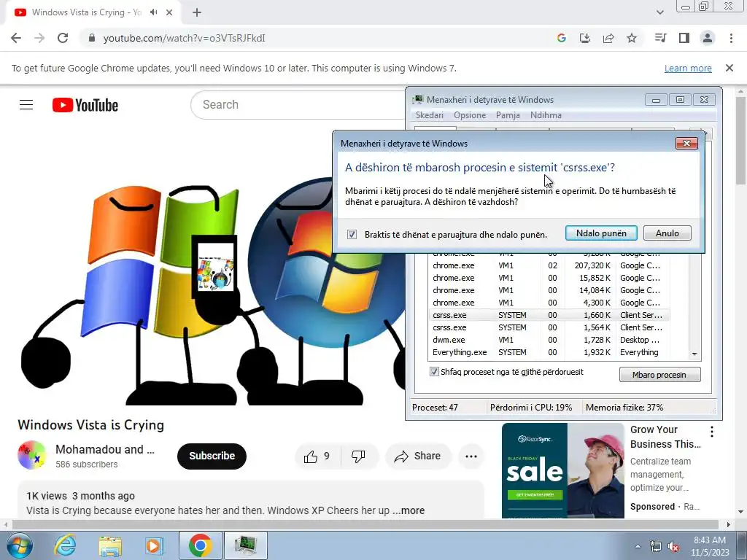Toggle 'Shfaq proceset nga të gjithë përdoruesit' checkbox

(434, 371)
